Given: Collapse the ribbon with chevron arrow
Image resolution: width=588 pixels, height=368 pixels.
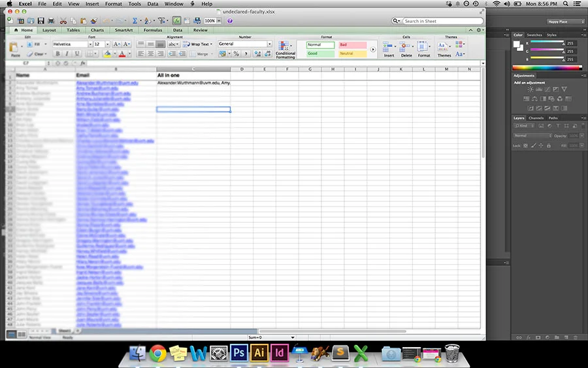Looking at the screenshot, I should coord(470,30).
